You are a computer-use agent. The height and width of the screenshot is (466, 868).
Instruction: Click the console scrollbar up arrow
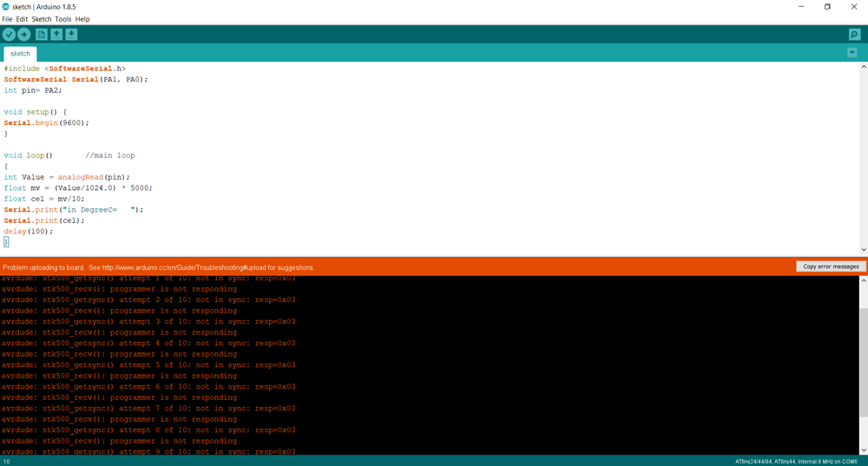click(x=863, y=280)
